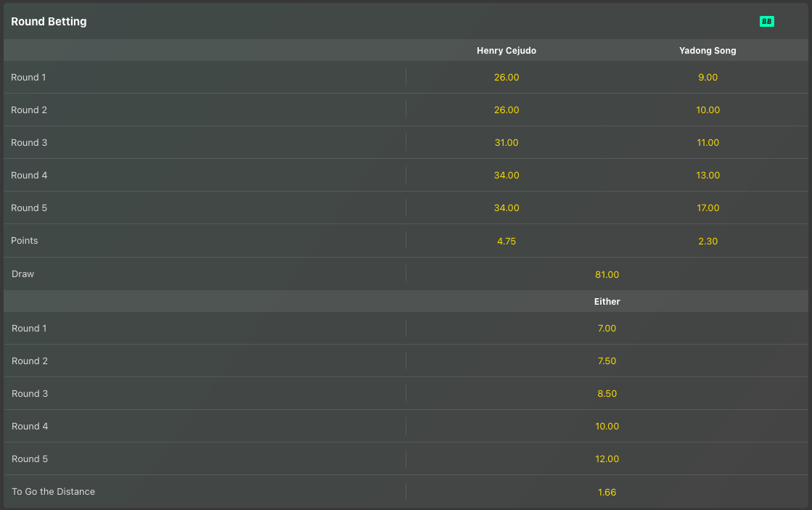Viewport: 812px width, 510px height.
Task: Pick Either fighter Round 1 at 7.00
Action: coord(607,328)
